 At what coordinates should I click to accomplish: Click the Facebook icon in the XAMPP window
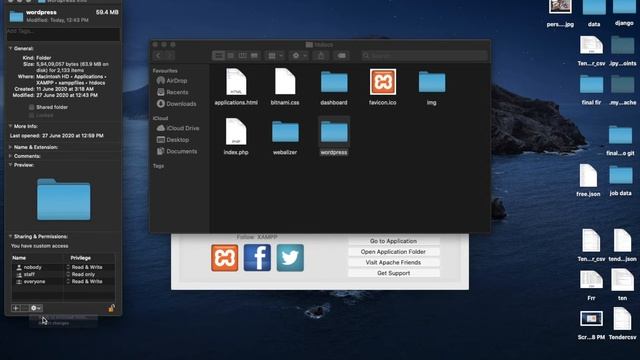257,258
